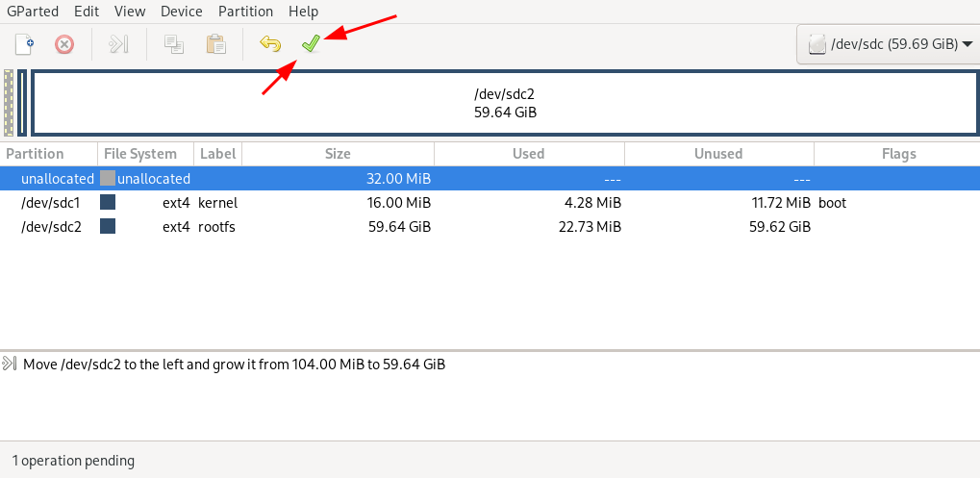Screen dimensions: 980x478
Task: Select the unallocated 32.00 MiB row
Action: (490, 179)
